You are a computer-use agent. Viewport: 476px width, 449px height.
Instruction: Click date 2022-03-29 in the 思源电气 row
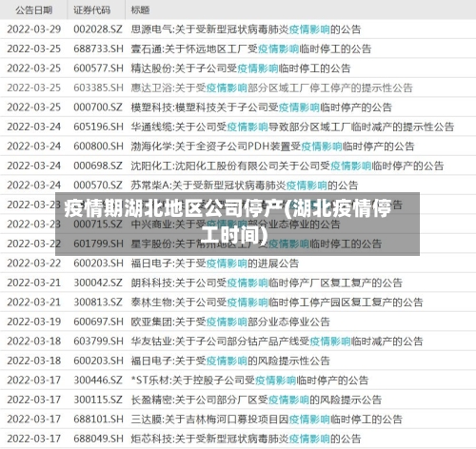[x=34, y=29]
